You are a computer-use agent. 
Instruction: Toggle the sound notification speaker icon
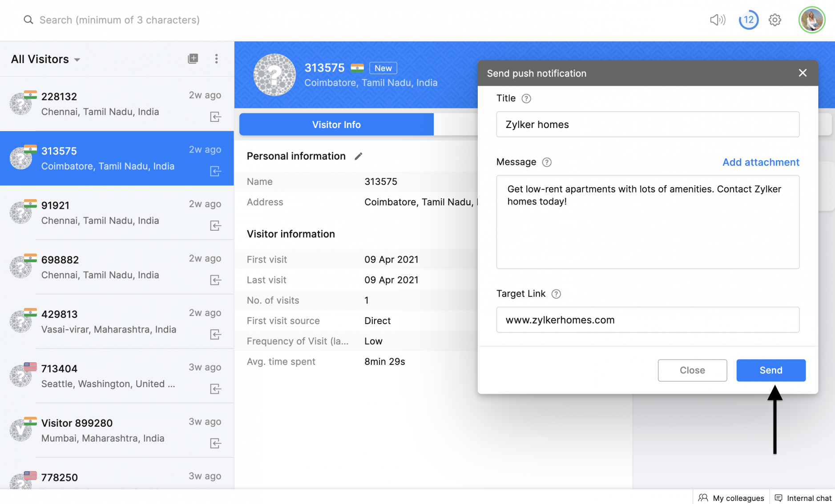[x=718, y=20]
